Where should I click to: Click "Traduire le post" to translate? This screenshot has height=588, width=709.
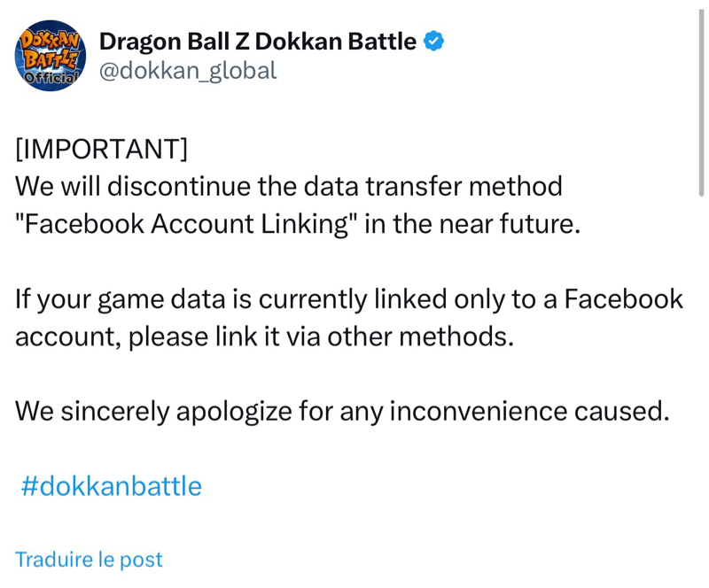click(x=89, y=560)
